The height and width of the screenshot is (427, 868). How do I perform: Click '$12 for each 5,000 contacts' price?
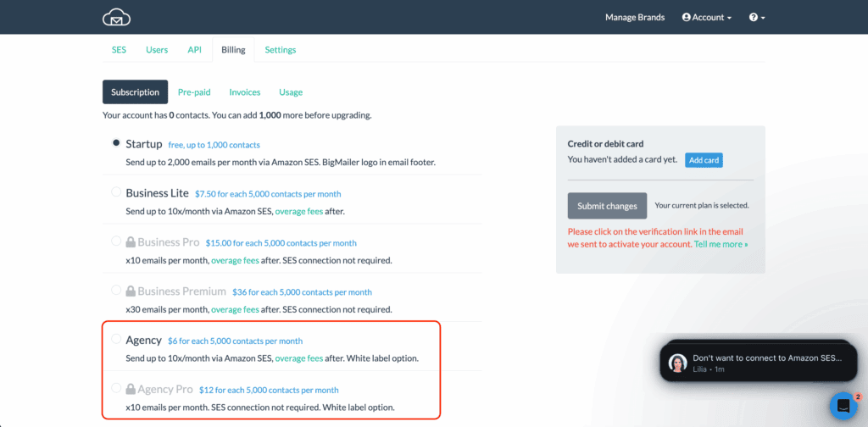pos(269,390)
